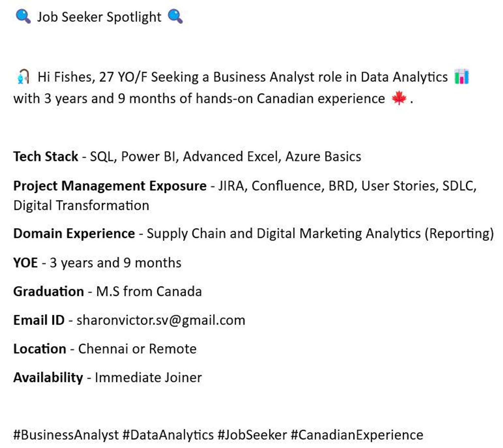This screenshot has width=503, height=448.
Task: Open the #CanadianExperience hashtag
Action: [x=357, y=435]
